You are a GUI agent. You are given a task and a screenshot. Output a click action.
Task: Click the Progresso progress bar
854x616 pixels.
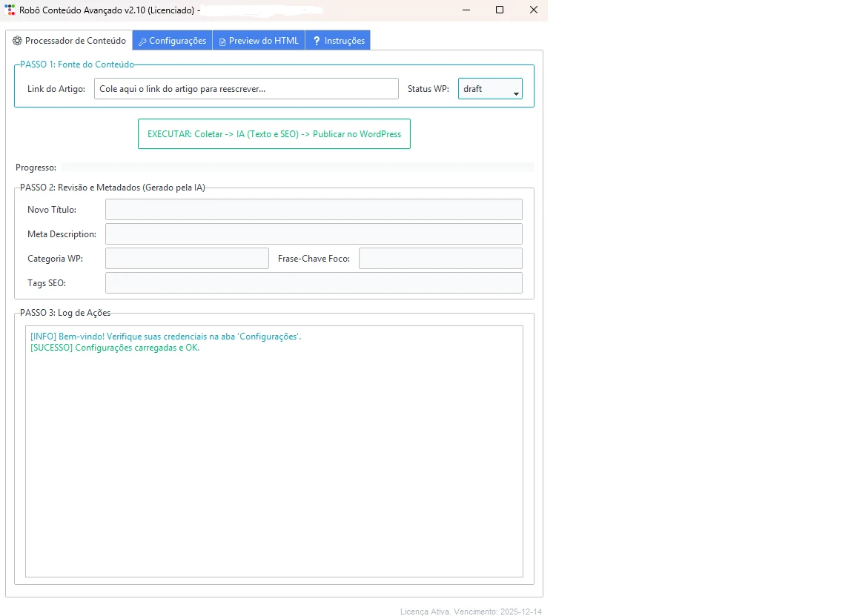[x=297, y=168]
